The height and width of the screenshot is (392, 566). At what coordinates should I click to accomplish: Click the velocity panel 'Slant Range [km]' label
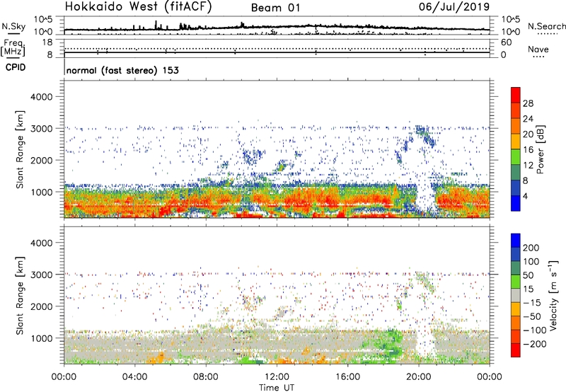(20, 296)
